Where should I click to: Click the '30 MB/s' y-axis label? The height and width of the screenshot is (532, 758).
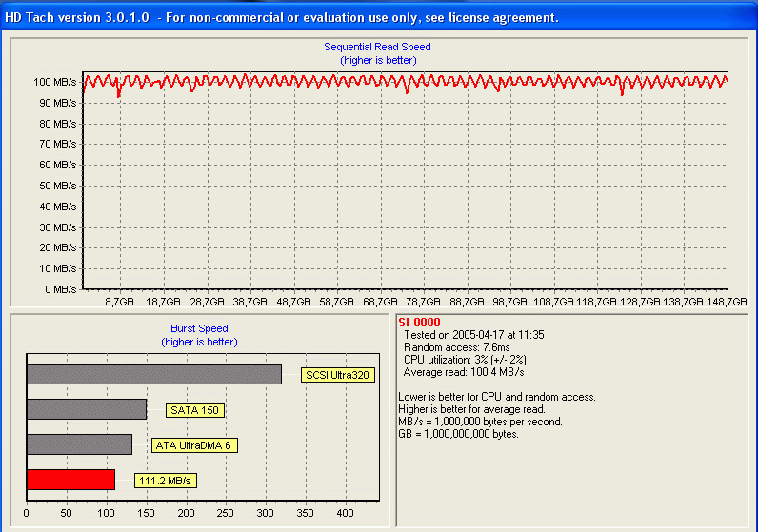click(57, 227)
